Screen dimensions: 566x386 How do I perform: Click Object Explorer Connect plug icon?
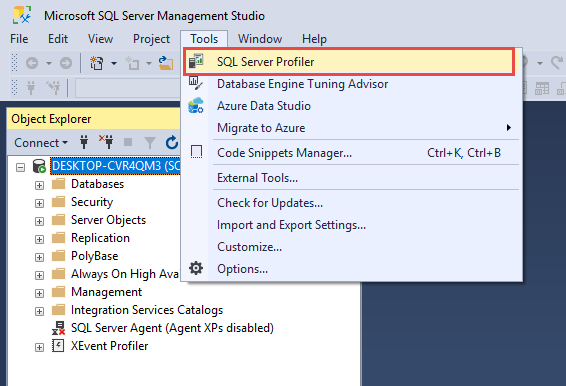point(84,142)
